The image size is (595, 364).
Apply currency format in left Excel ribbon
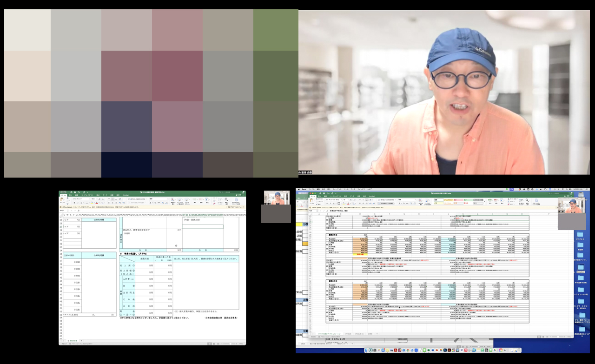click(x=151, y=203)
